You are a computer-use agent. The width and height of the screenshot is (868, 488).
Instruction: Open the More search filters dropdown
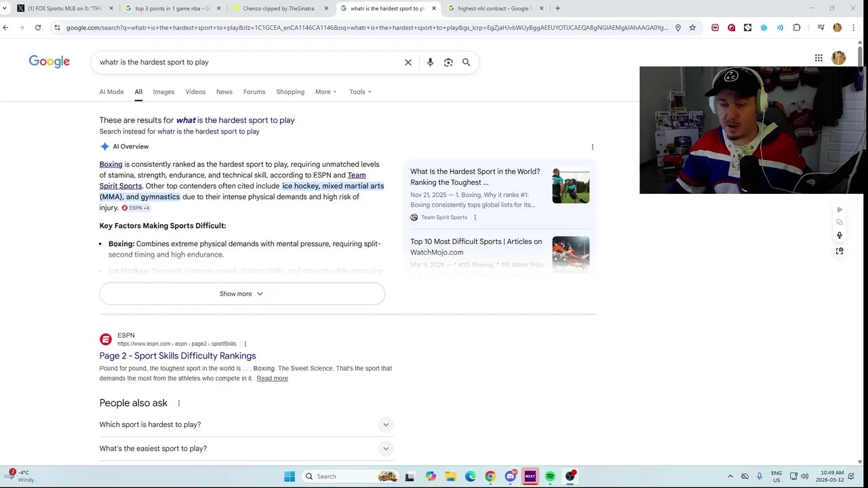point(325,92)
